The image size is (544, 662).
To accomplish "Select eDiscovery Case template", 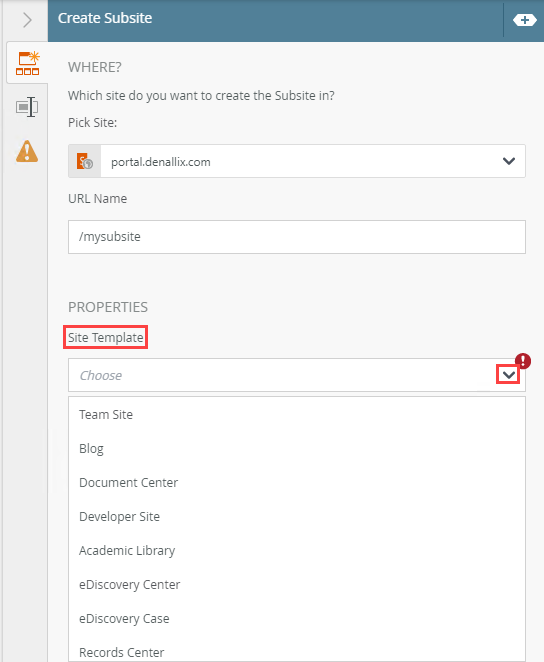I will click(x=297, y=619).
